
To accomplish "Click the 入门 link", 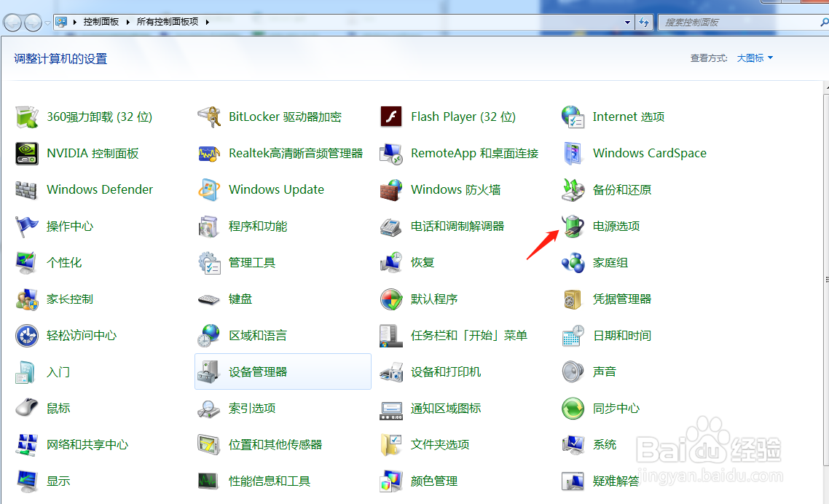I will pyautogui.click(x=58, y=371).
